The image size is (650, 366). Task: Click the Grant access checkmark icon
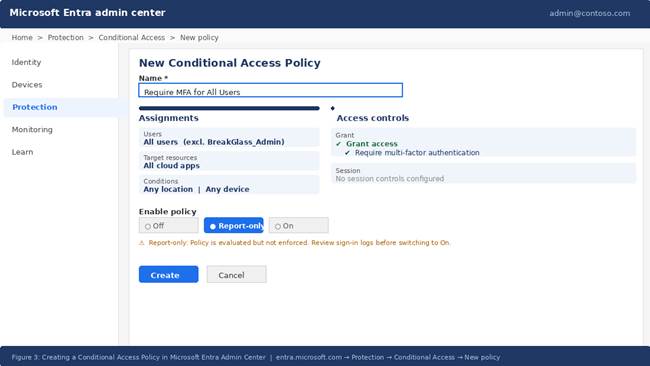coord(339,144)
